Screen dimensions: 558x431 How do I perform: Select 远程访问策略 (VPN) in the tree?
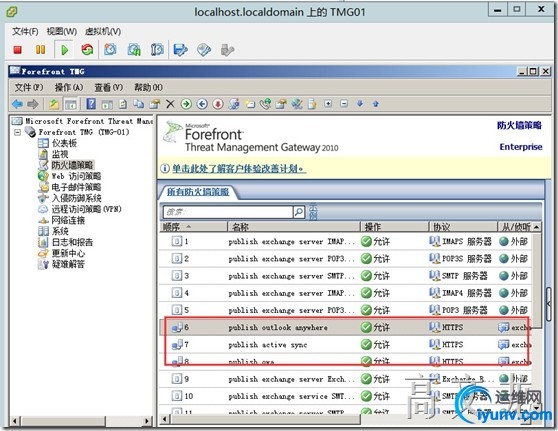click(x=86, y=209)
